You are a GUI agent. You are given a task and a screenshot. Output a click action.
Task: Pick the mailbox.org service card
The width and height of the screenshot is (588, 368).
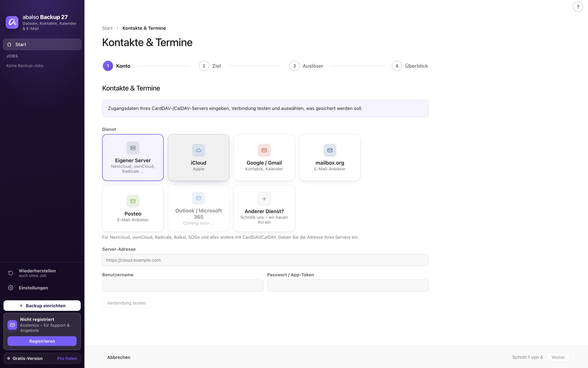click(330, 158)
